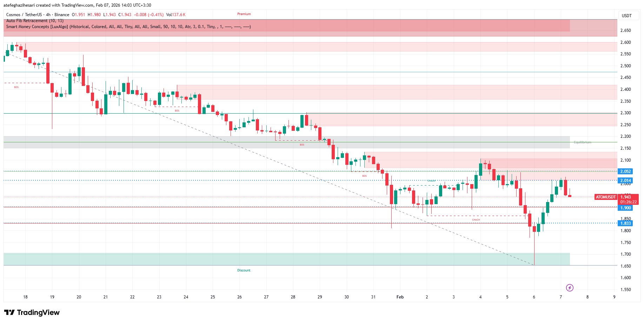This screenshot has width=644, height=323.
Task: Select the Smart Money Concepts LuxAlgo legend
Action: pos(128,27)
